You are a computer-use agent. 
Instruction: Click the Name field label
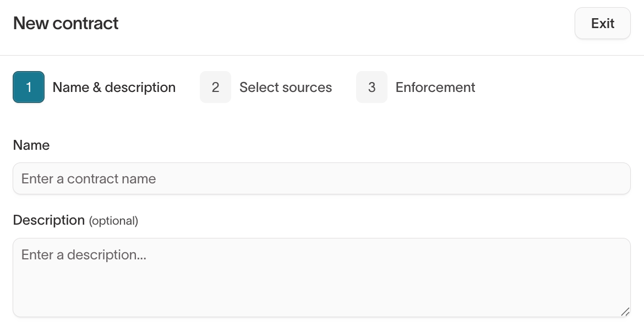point(31,145)
